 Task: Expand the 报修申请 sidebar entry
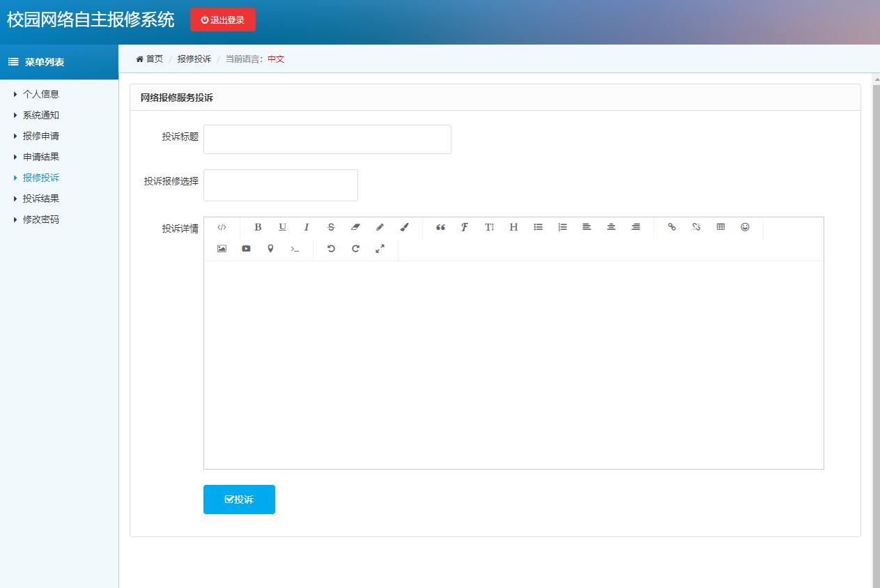coord(40,136)
